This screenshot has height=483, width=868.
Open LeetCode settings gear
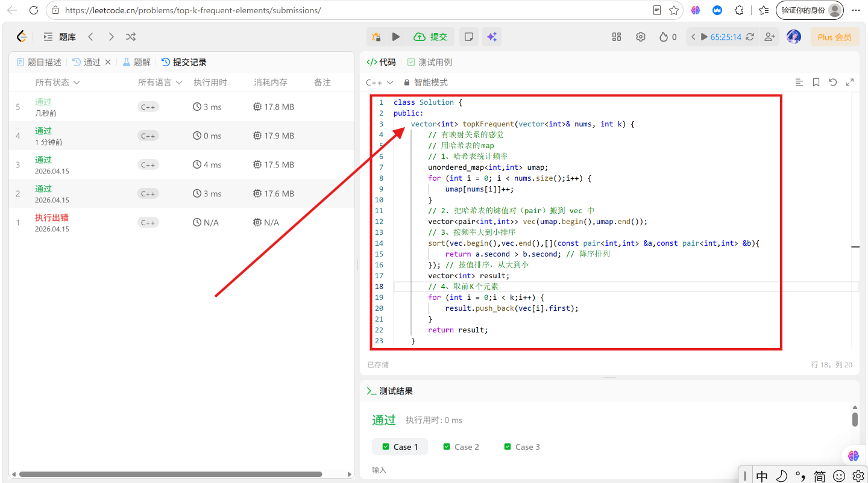coord(641,37)
